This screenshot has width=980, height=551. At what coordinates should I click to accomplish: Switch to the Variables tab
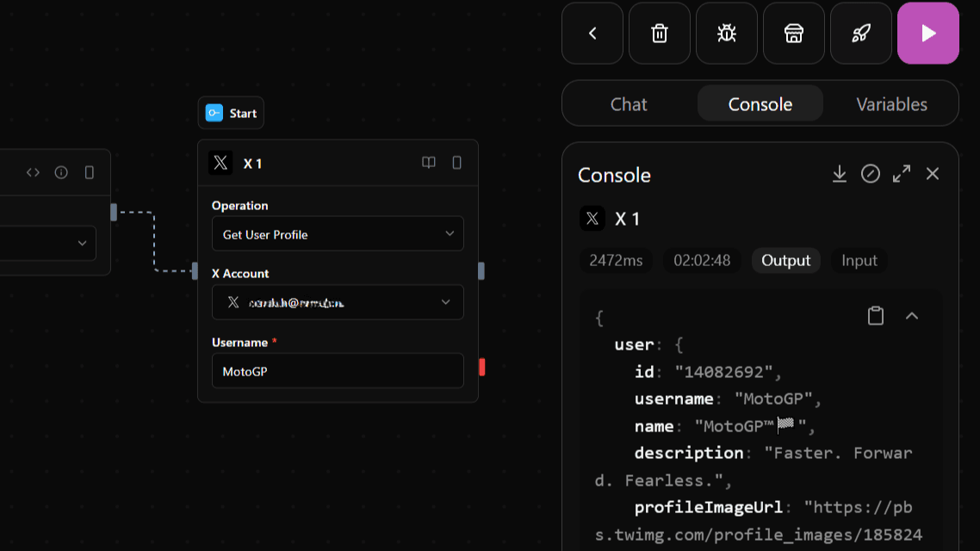(x=891, y=104)
